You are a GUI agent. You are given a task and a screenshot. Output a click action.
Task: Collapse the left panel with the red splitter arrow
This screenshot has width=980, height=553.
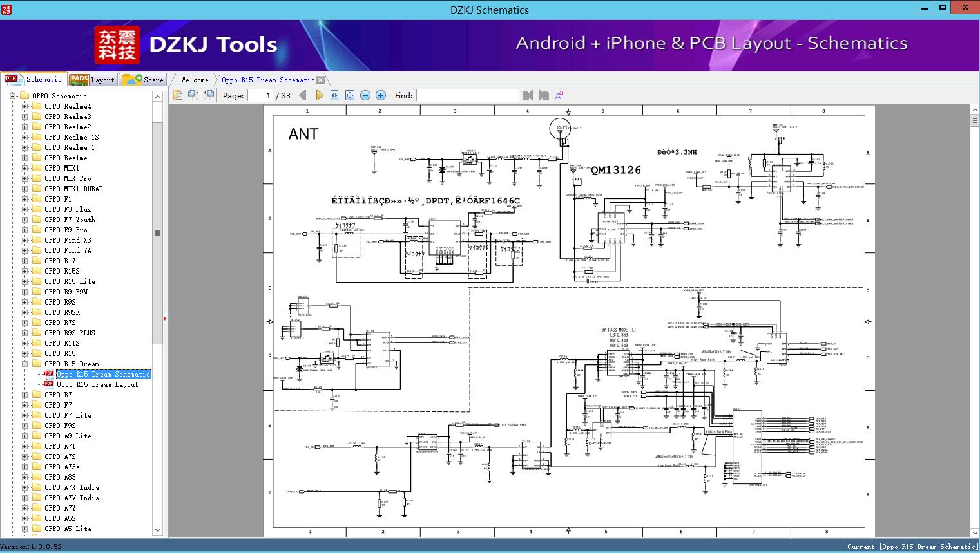[165, 318]
